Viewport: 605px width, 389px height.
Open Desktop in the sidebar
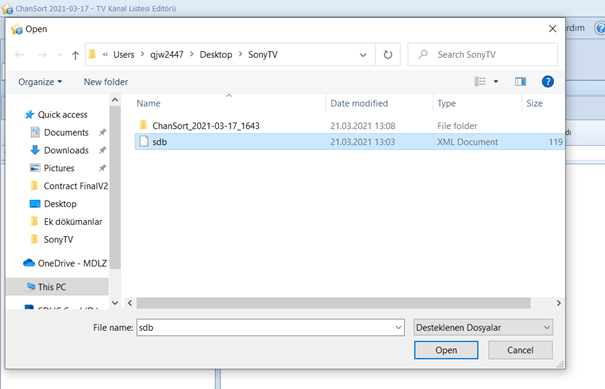click(x=60, y=204)
